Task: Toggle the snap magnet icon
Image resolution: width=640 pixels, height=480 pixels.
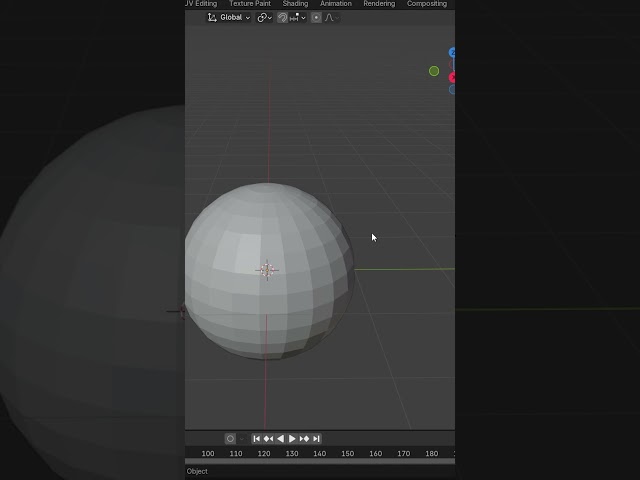Action: click(282, 18)
